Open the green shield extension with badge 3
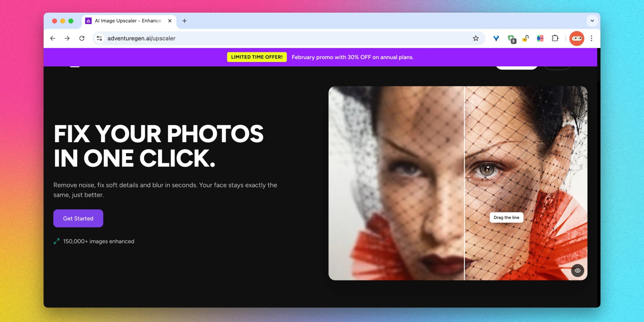This screenshot has height=322, width=644. click(x=511, y=38)
